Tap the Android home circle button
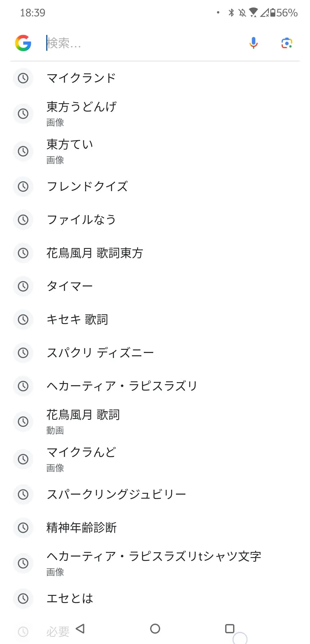 (x=155, y=629)
